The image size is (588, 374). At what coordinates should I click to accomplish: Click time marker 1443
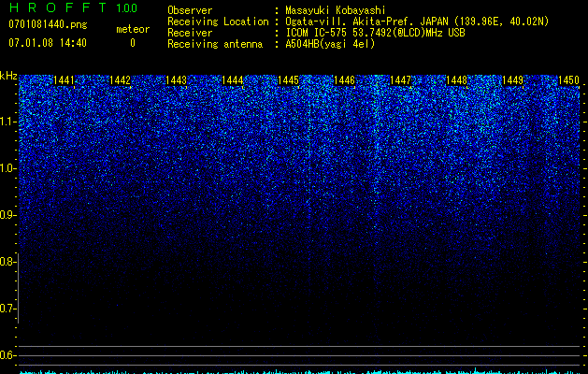tap(177, 80)
